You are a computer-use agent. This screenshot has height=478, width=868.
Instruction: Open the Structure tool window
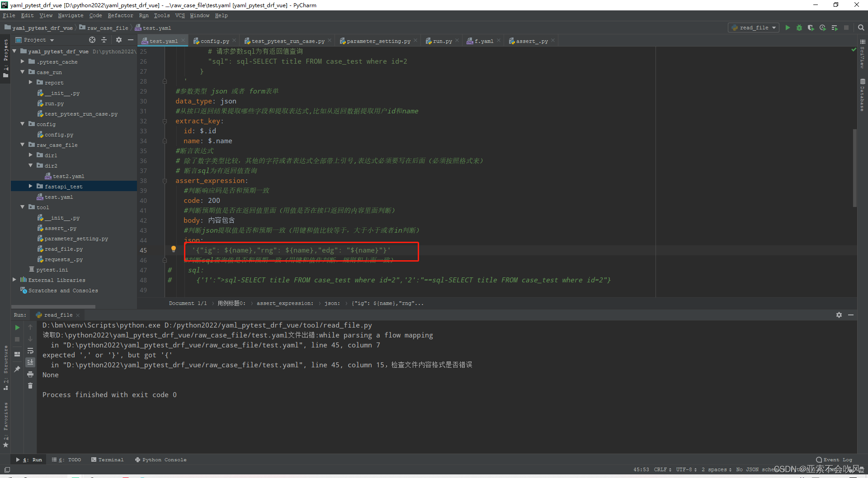click(x=6, y=368)
